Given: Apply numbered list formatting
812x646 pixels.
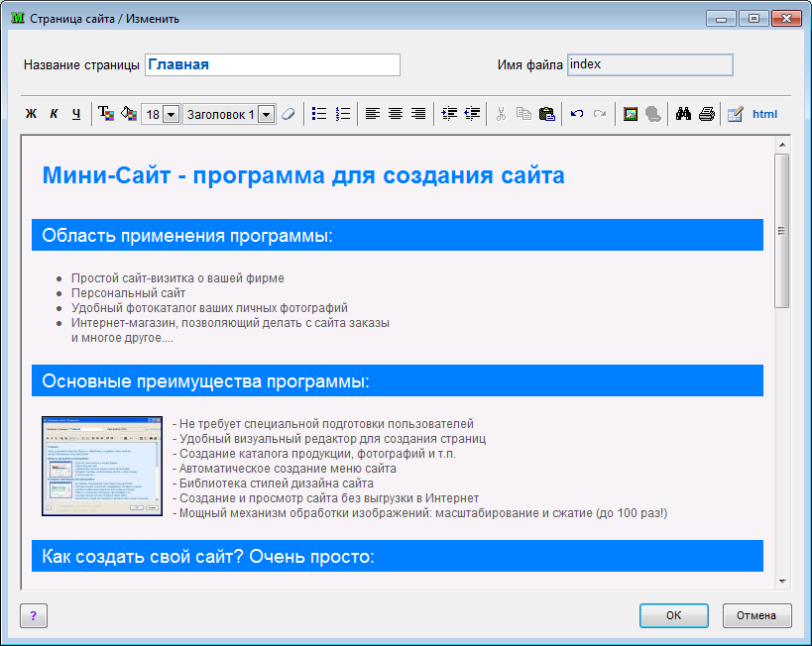Looking at the screenshot, I should point(343,114).
